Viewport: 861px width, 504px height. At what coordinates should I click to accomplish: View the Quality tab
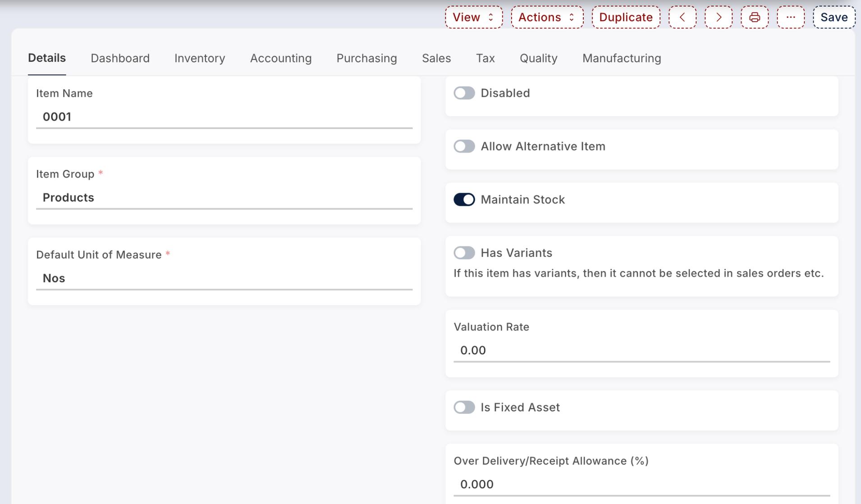538,58
